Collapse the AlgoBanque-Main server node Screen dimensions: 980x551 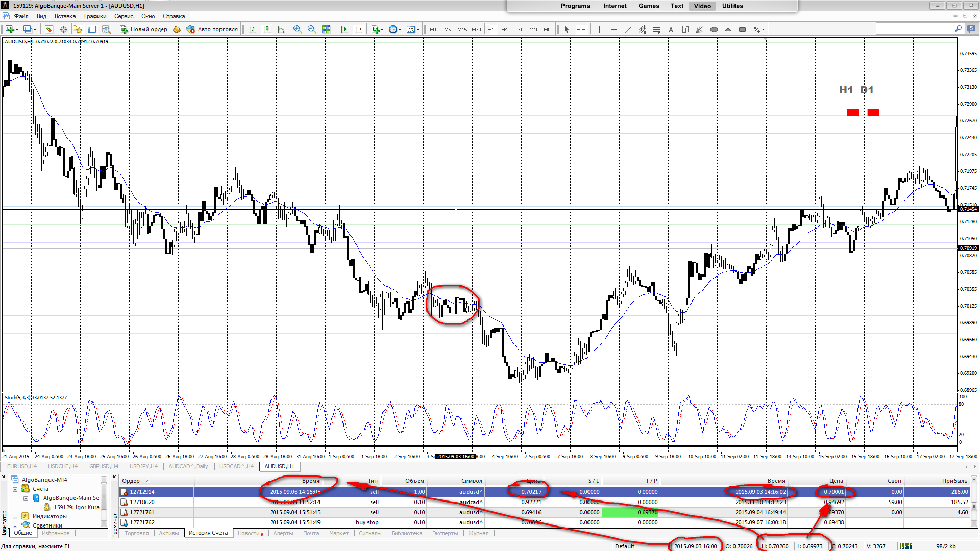26,498
